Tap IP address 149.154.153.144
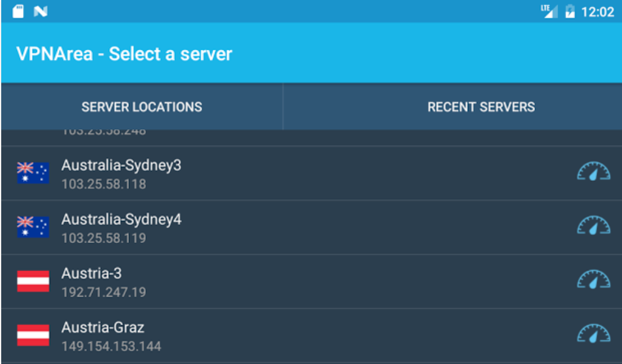 click(111, 346)
